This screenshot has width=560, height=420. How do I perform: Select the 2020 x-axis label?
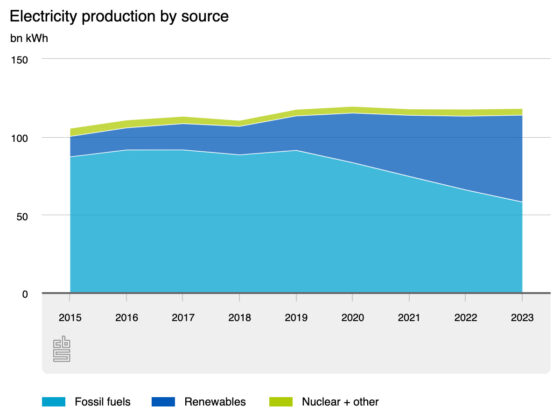click(352, 318)
